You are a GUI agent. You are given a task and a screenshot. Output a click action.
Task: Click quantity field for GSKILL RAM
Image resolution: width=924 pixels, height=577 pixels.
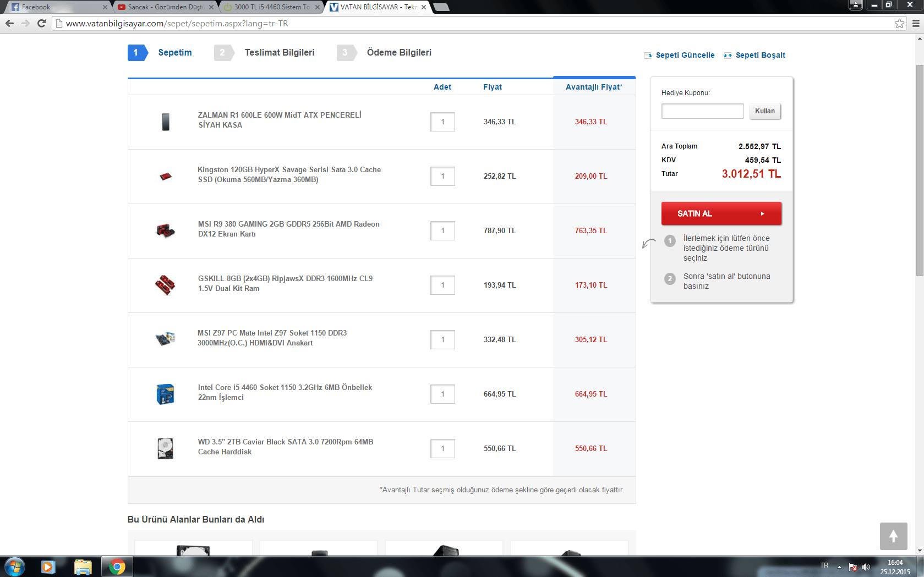(442, 285)
